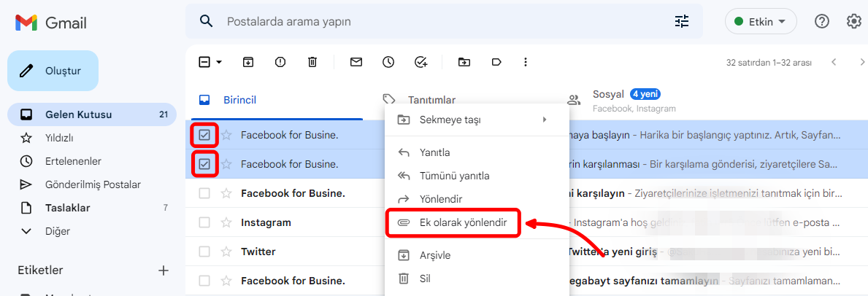Star the Facebook for Busine. mail below Twitter
The width and height of the screenshot is (868, 296).
coord(226,281)
